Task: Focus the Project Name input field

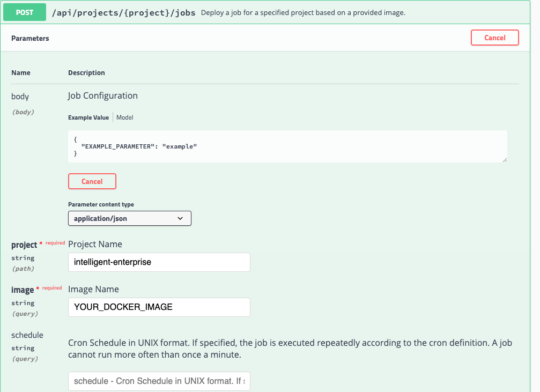Action: point(159,262)
